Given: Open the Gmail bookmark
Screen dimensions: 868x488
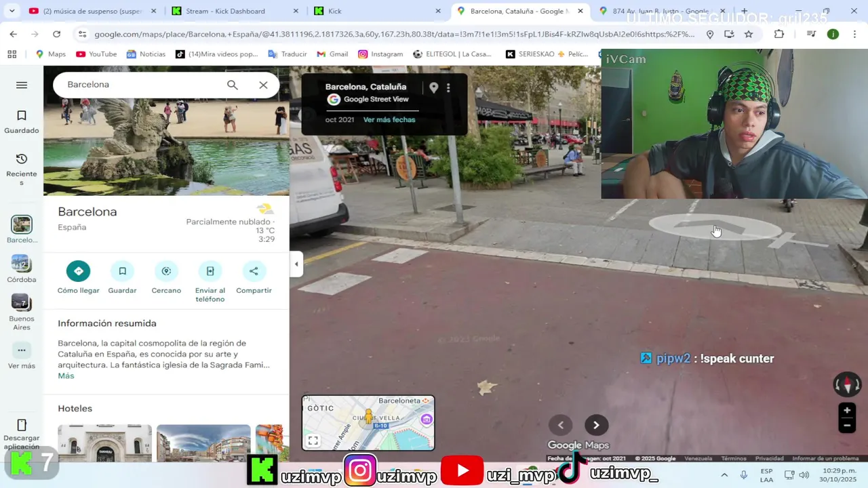Looking at the screenshot, I should pyautogui.click(x=332, y=54).
